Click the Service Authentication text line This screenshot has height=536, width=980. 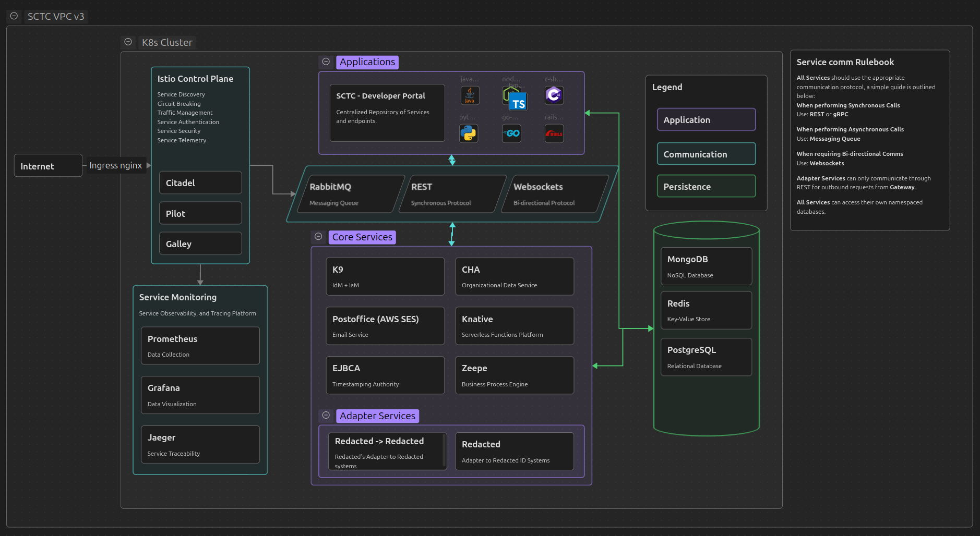coord(188,122)
